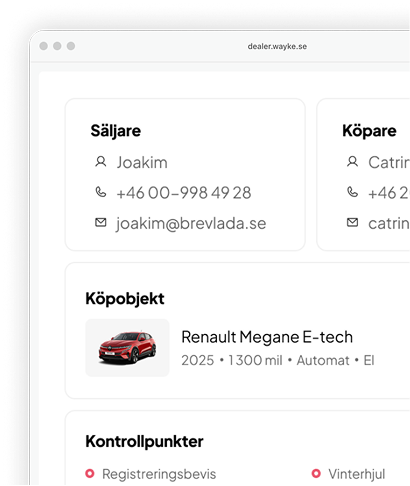Viewport: 410px width, 486px height.
Task: Click the seller person icon beside Joakim
Action: (x=101, y=162)
